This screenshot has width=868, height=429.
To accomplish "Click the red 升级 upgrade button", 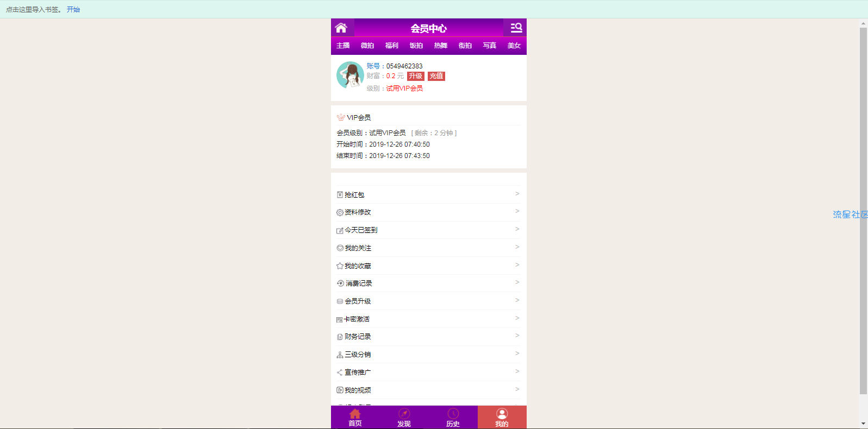I will pyautogui.click(x=415, y=76).
